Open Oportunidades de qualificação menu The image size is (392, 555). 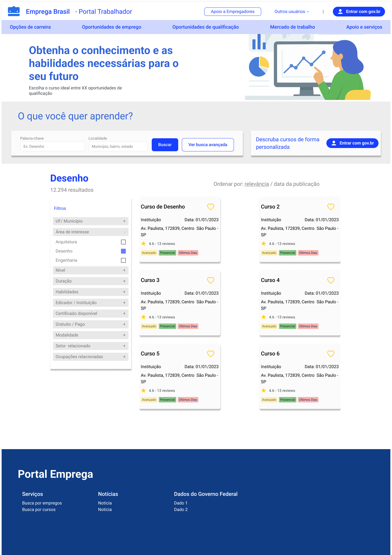(205, 27)
